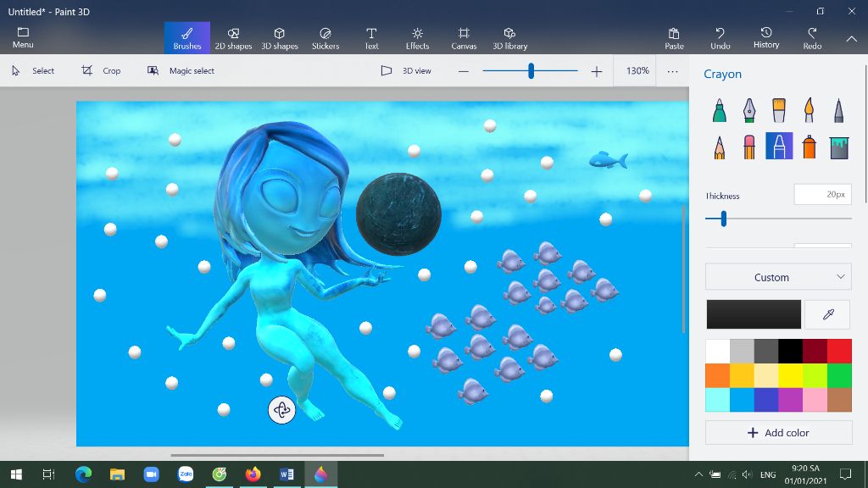
Task: Open the Menu
Action: [23, 37]
